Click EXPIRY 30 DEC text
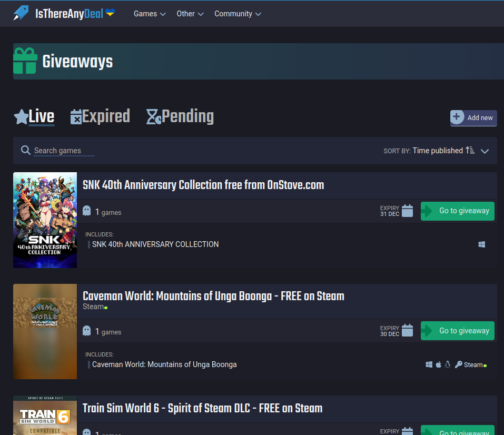This screenshot has height=435, width=504. tap(390, 331)
